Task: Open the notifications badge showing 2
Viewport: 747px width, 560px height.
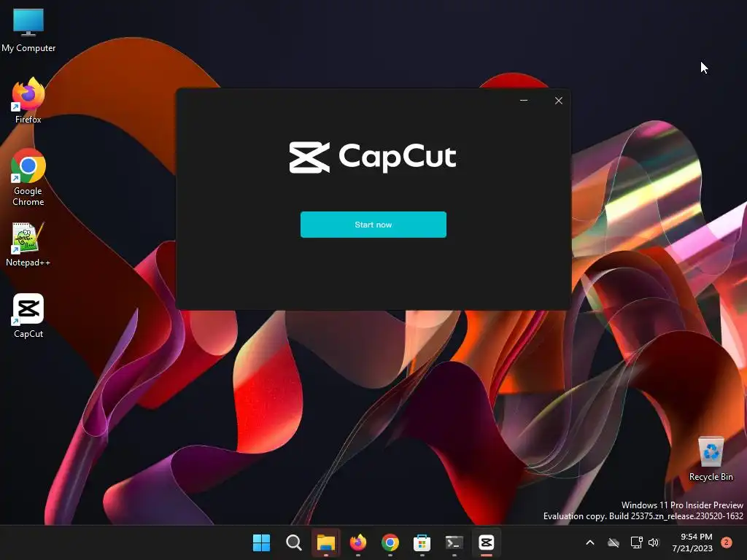Action: tap(727, 542)
